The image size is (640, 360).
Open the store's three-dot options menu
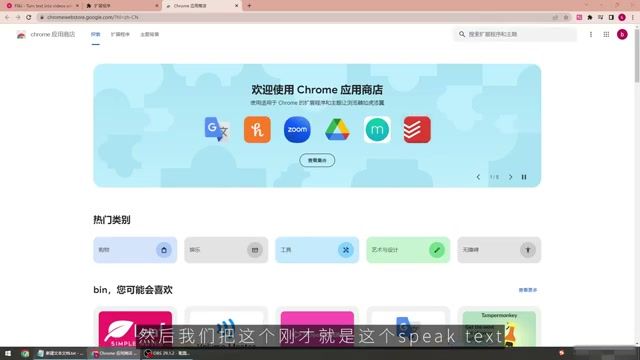pos(591,35)
